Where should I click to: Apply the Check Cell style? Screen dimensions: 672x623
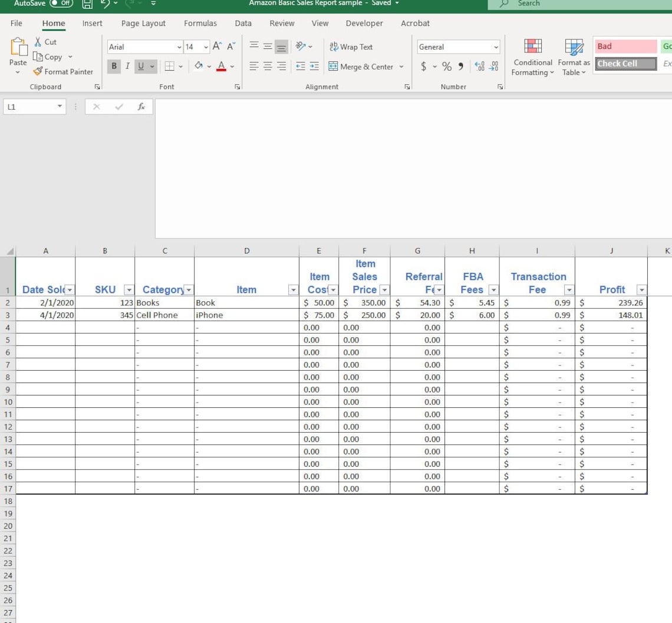point(624,64)
